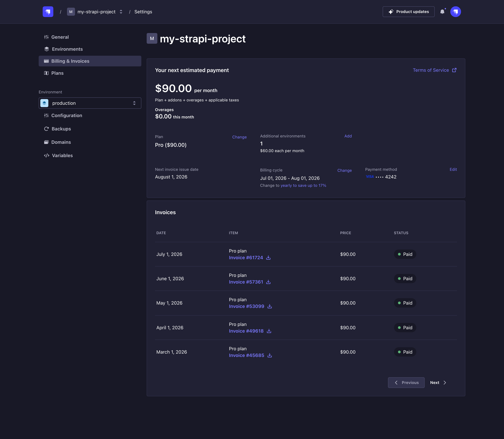Screen dimensions: 504x439
Task: Click the Plans map icon
Action: tap(46, 73)
